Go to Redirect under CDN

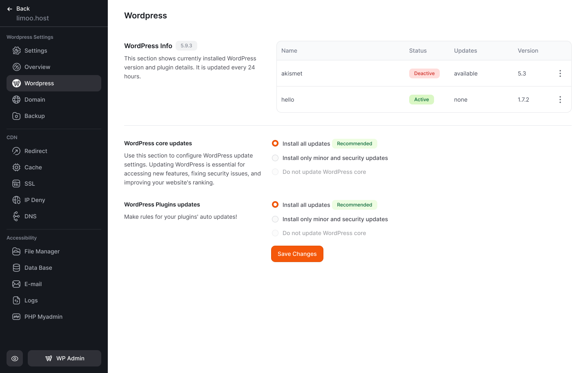[54, 151]
